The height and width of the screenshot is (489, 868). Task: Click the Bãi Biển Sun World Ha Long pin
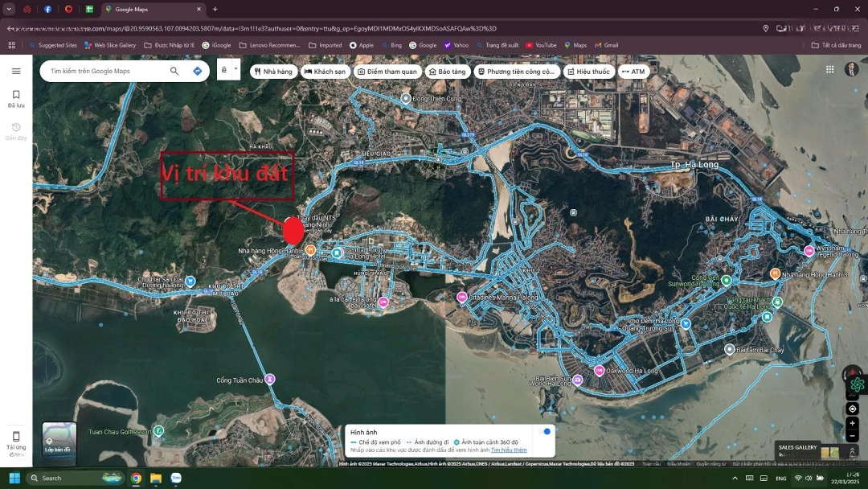coord(577,380)
